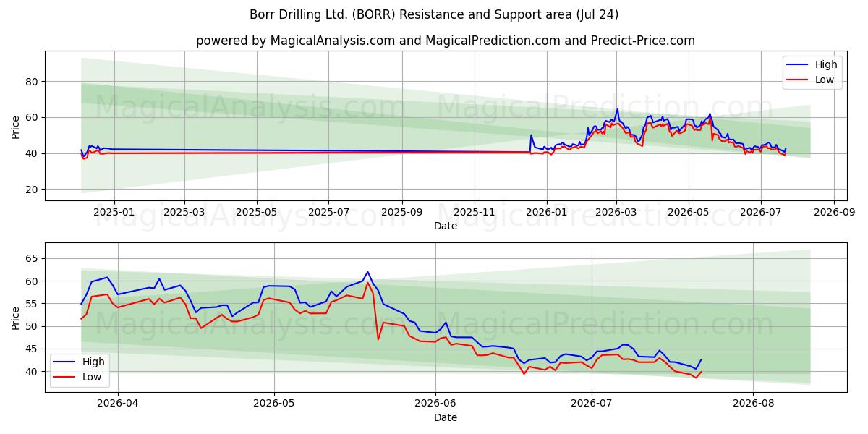Click the '60' price tick on top chart
The image size is (868, 434).
[x=33, y=117]
